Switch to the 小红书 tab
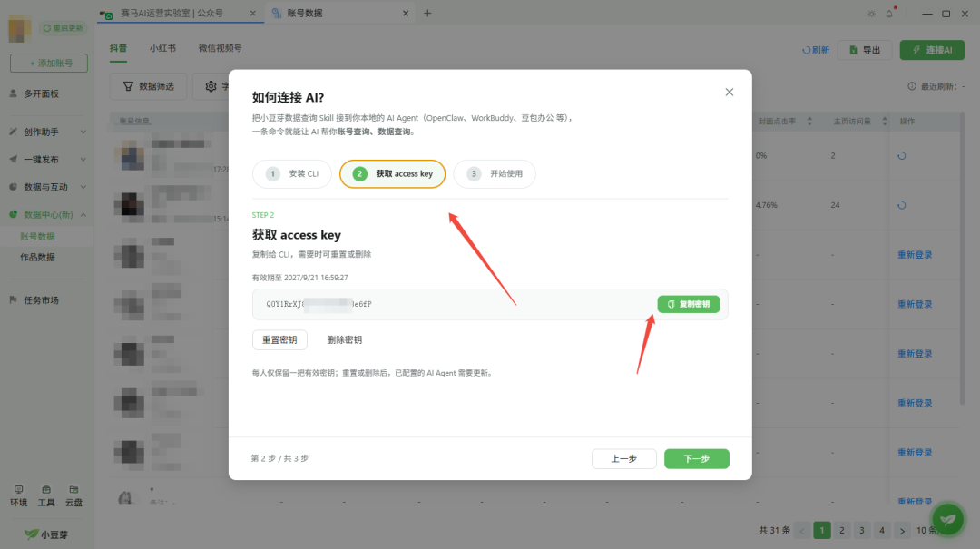This screenshot has width=980, height=549. (162, 48)
